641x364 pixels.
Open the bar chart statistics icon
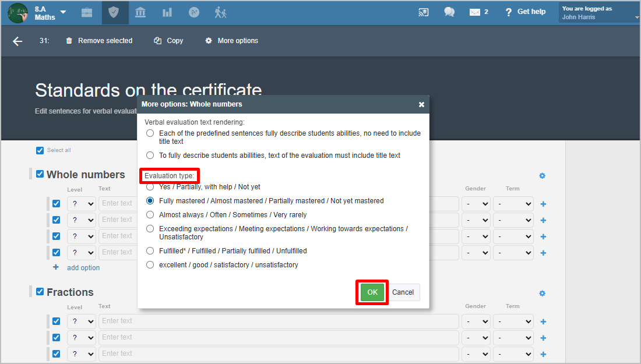tap(167, 12)
